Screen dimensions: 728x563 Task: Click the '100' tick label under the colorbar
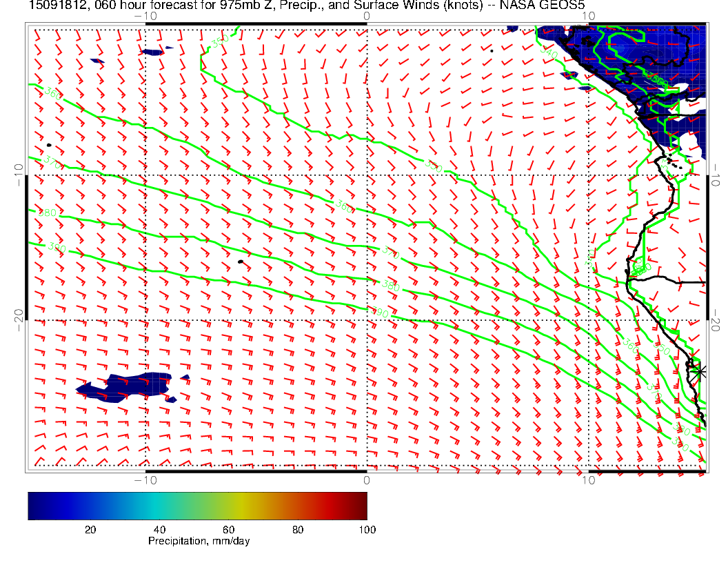point(367,530)
